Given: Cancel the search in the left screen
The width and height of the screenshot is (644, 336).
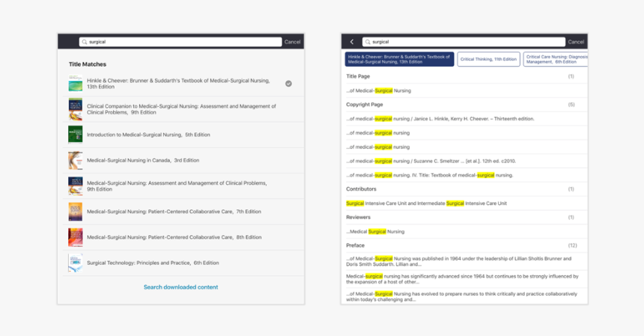Looking at the screenshot, I should (x=293, y=42).
